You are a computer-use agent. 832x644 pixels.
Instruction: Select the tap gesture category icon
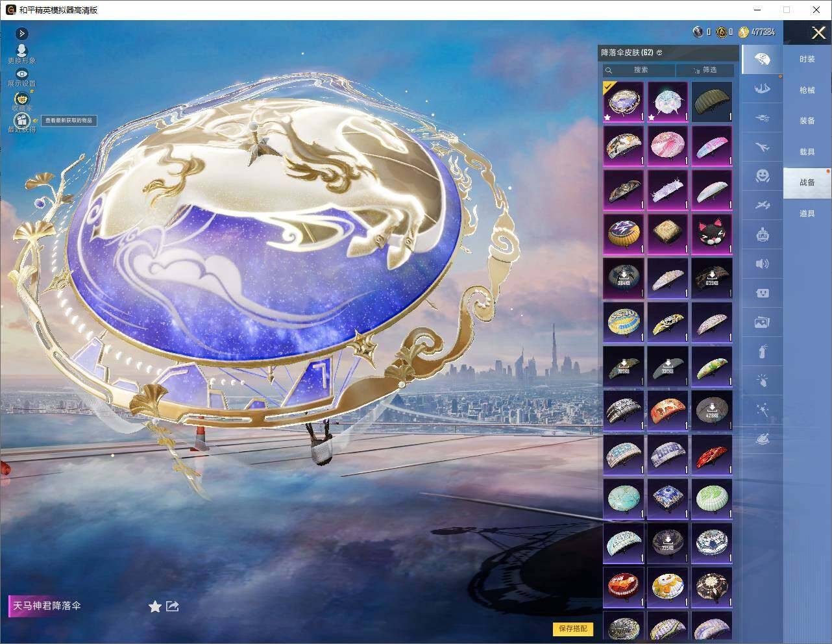click(762, 380)
